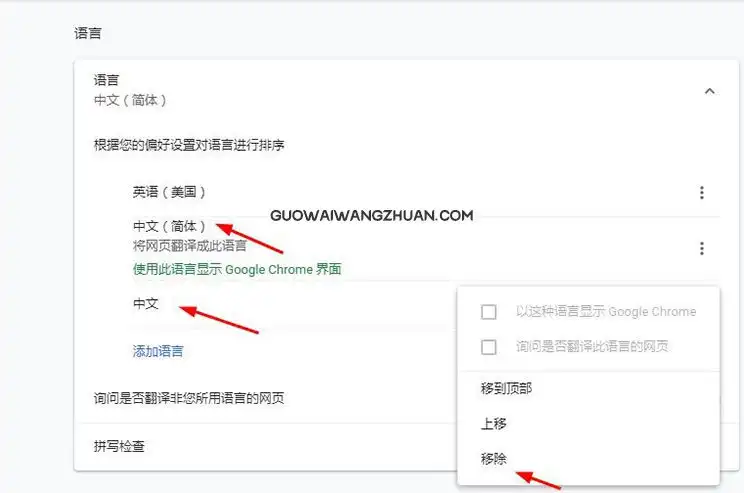Select the 中文（简体）language entry
The width and height of the screenshot is (744, 493).
[x=169, y=226]
